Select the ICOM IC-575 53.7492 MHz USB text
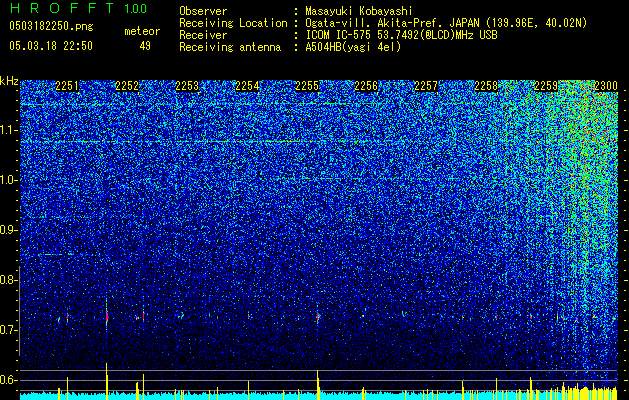This screenshot has width=629, height=400. (x=401, y=35)
